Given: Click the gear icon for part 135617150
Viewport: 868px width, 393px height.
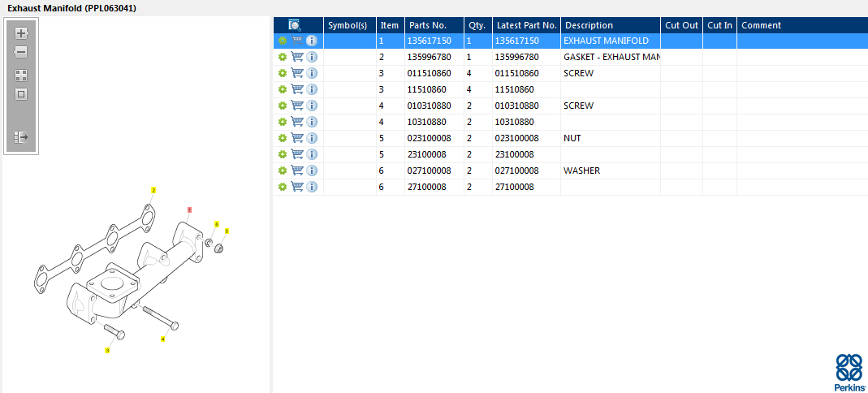Looking at the screenshot, I should tap(283, 41).
